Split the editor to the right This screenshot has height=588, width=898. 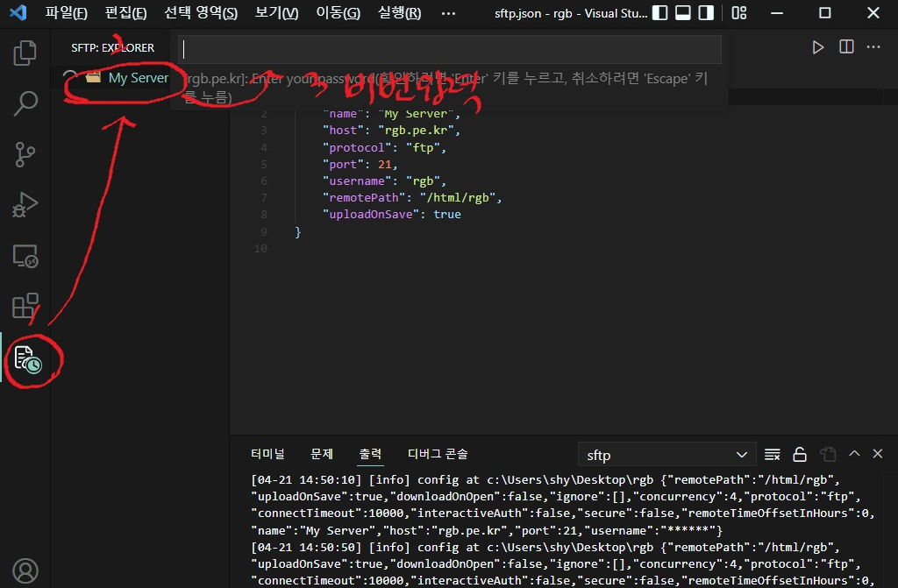coord(846,47)
